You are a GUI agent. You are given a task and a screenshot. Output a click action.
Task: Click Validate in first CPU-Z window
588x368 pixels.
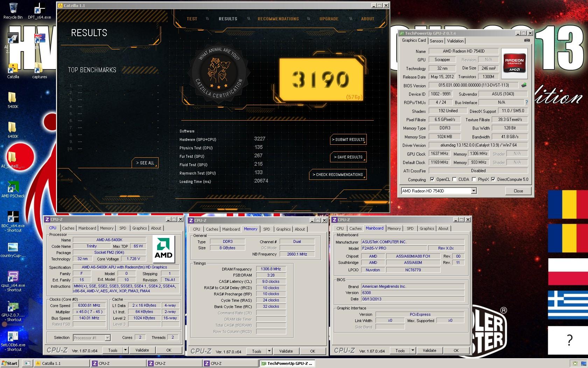pos(142,350)
